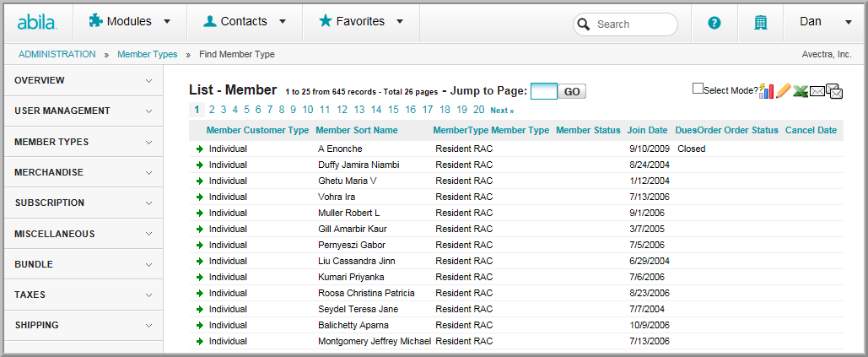This screenshot has width=868, height=357.
Task: Open the Contacts menu
Action: click(245, 22)
